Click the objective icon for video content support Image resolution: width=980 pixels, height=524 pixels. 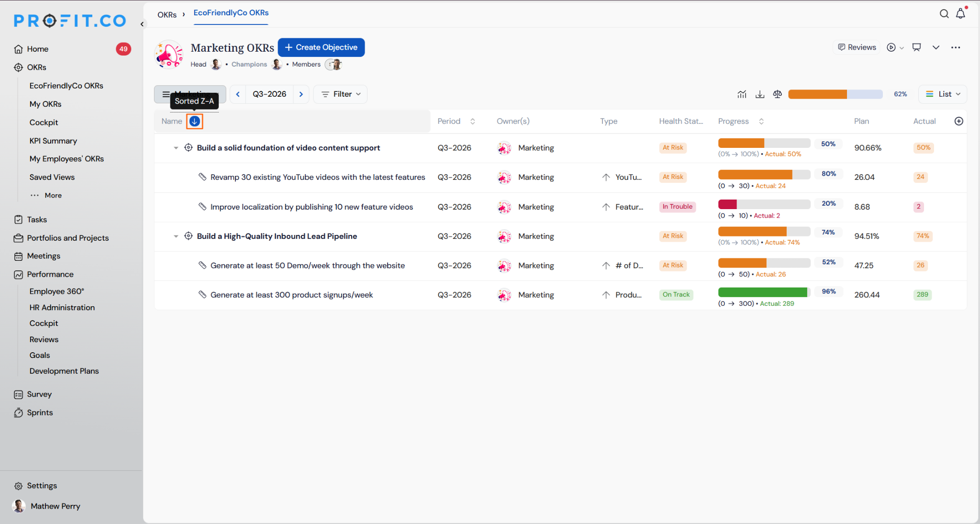(189, 147)
